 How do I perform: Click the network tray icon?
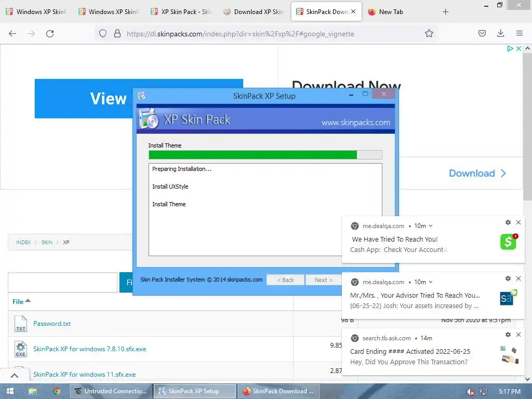[x=483, y=392]
